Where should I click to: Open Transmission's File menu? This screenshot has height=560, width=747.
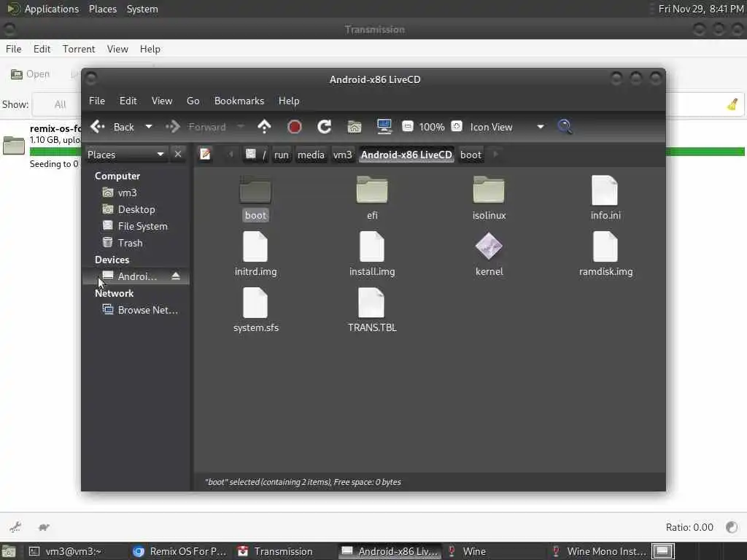13,49
